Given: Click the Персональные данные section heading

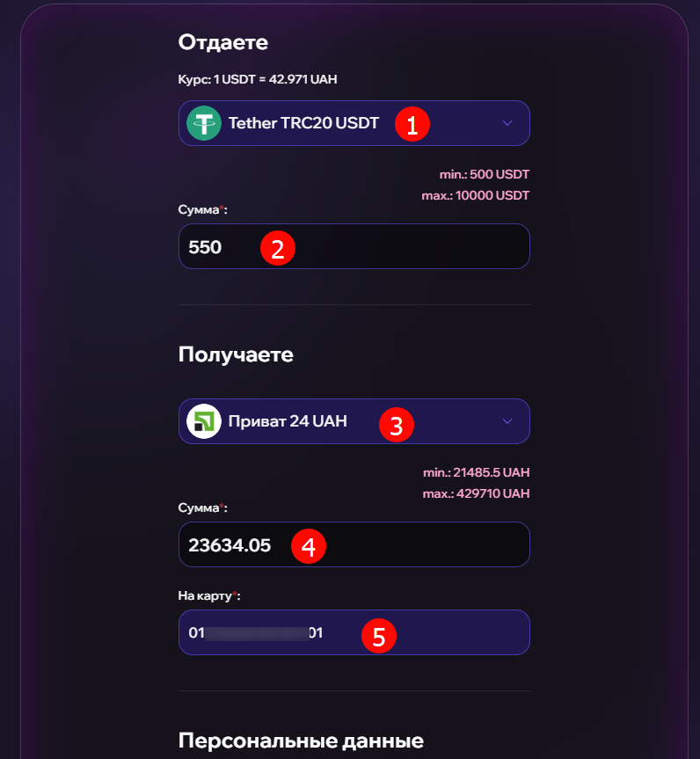Looking at the screenshot, I should point(301,741).
